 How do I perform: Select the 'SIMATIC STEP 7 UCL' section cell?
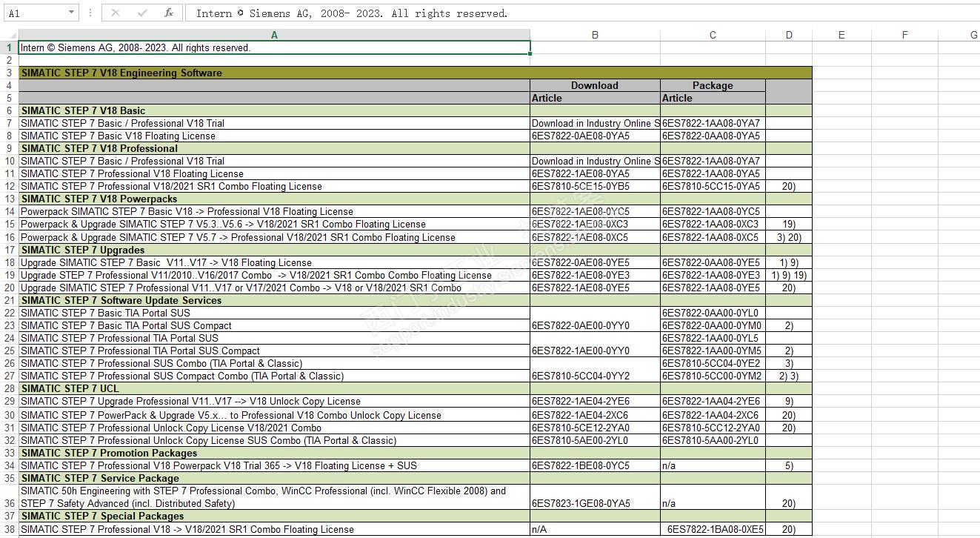coord(274,388)
